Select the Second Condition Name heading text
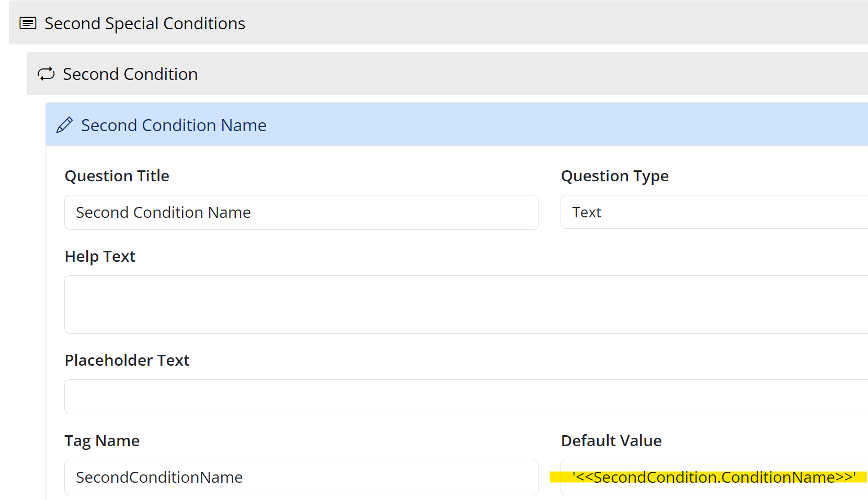The height and width of the screenshot is (500, 868). point(174,125)
